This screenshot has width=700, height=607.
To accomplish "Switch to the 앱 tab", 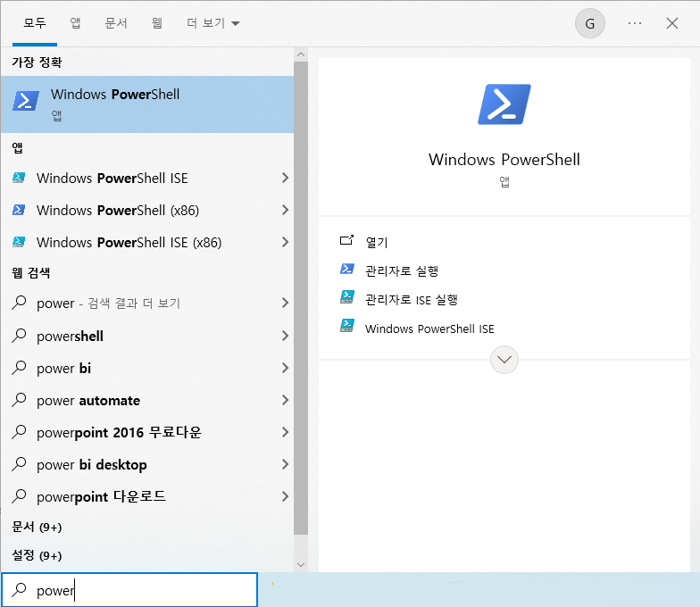I will coord(75,23).
